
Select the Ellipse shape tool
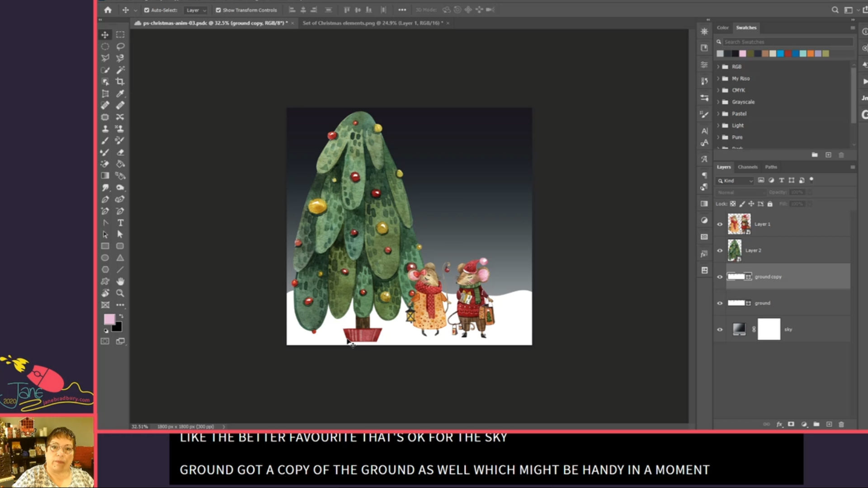click(x=105, y=258)
